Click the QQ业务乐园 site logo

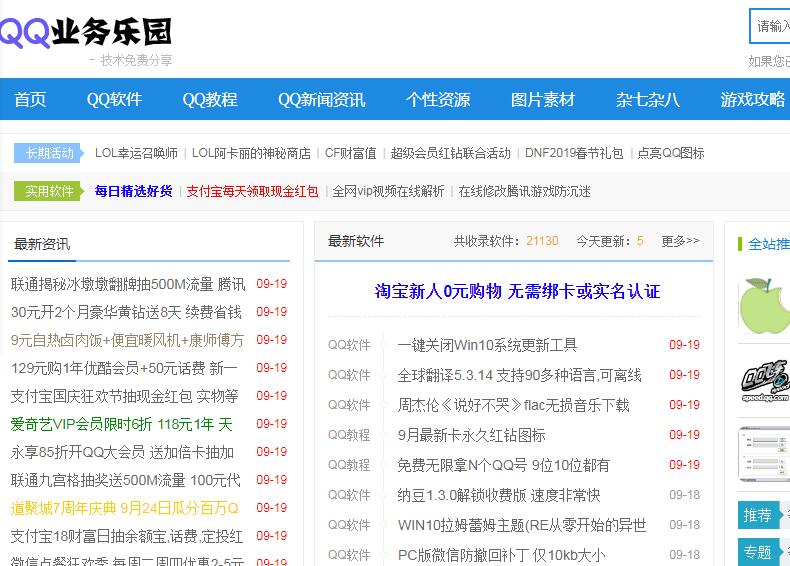tap(86, 32)
